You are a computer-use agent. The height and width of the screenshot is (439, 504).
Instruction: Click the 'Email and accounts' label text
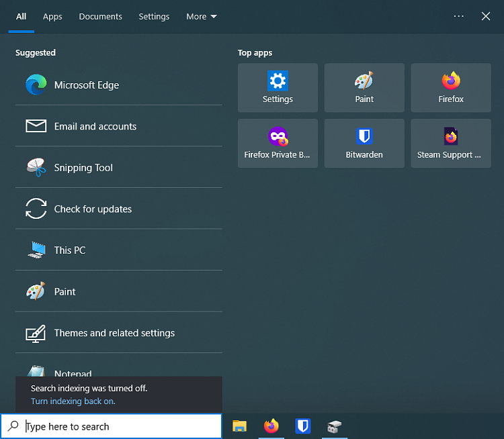point(95,126)
